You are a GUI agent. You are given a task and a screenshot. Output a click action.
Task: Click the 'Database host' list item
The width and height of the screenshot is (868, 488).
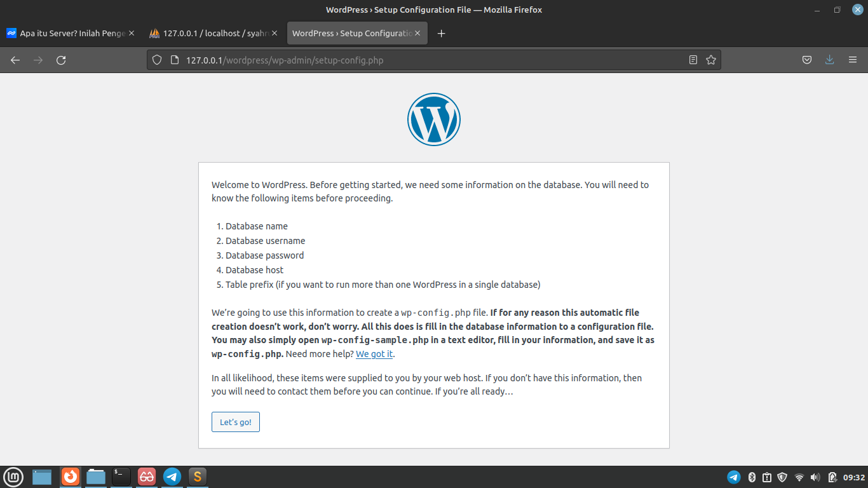(x=255, y=270)
